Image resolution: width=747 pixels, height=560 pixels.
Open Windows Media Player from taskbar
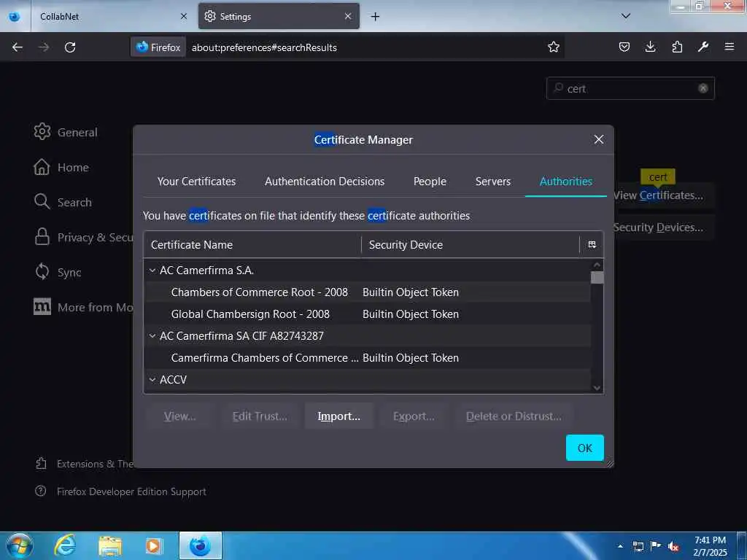point(153,545)
